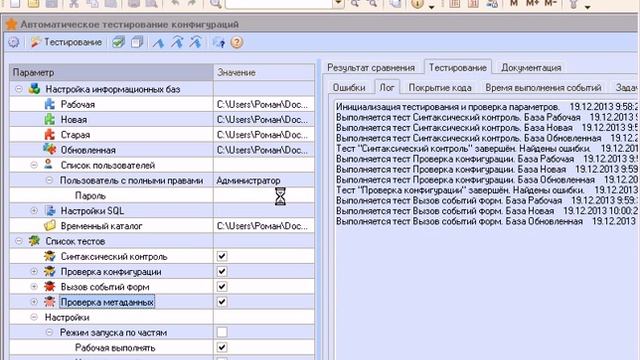Open the Документация tab

pyautogui.click(x=531, y=67)
